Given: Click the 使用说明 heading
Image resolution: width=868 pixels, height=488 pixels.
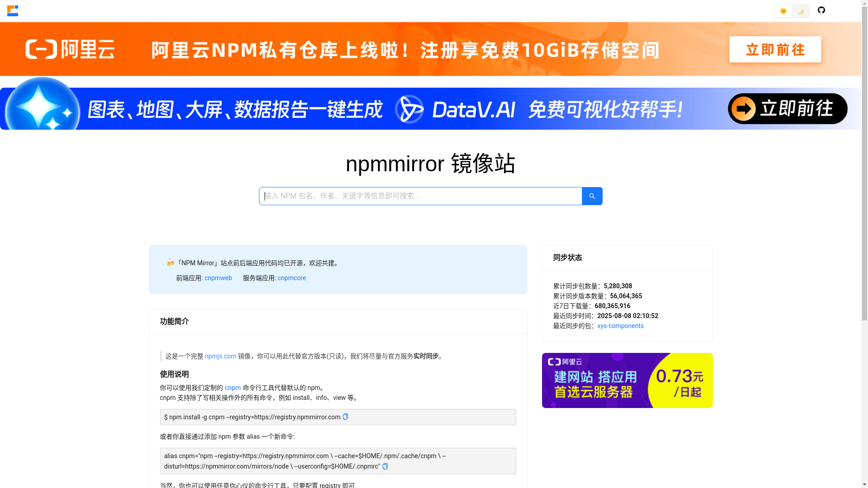Looking at the screenshot, I should tap(174, 374).
